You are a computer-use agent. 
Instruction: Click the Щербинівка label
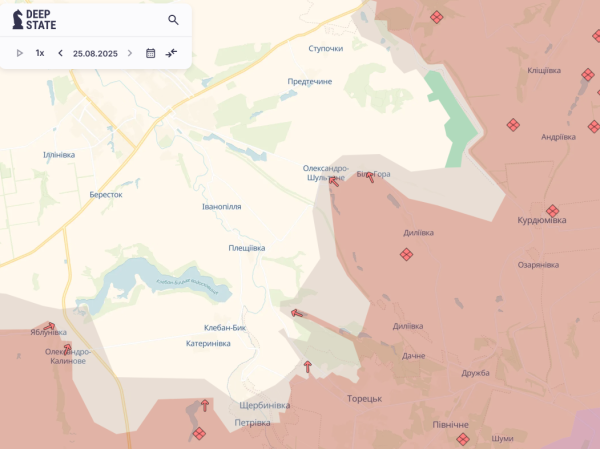click(265, 405)
